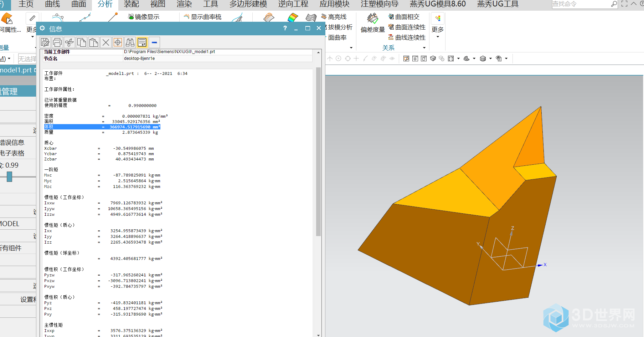Image resolution: width=644 pixels, height=337 pixels.
Task: Click the question mark help icon of the 信息 window
Action: (285, 28)
